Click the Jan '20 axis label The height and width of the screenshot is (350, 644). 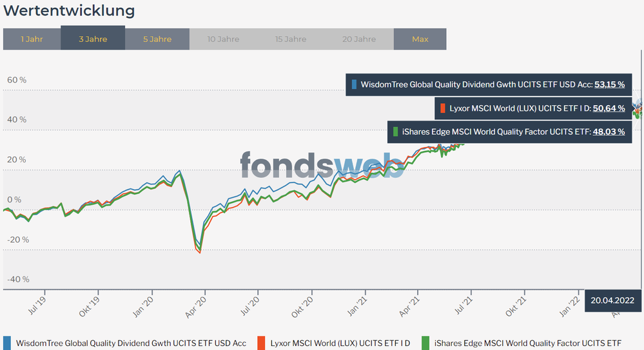click(143, 307)
